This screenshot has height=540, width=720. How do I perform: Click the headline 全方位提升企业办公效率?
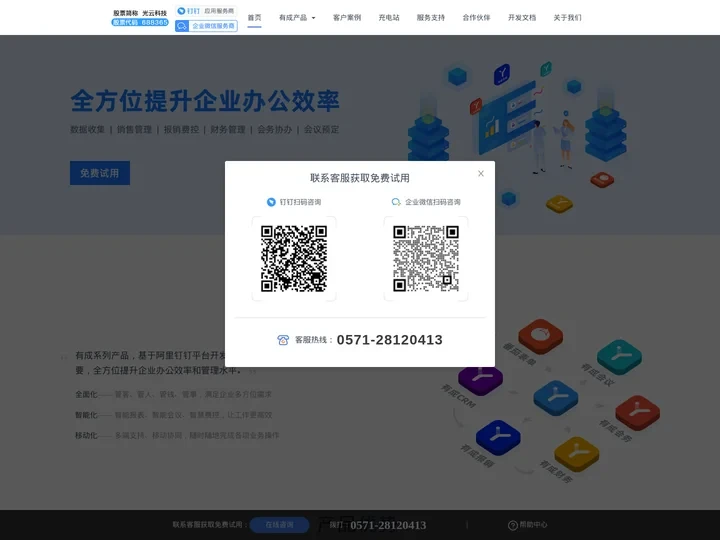(205, 101)
